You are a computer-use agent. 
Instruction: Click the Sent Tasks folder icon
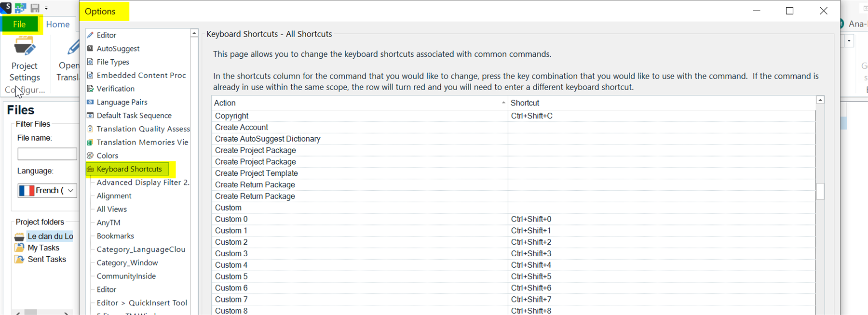click(19, 259)
